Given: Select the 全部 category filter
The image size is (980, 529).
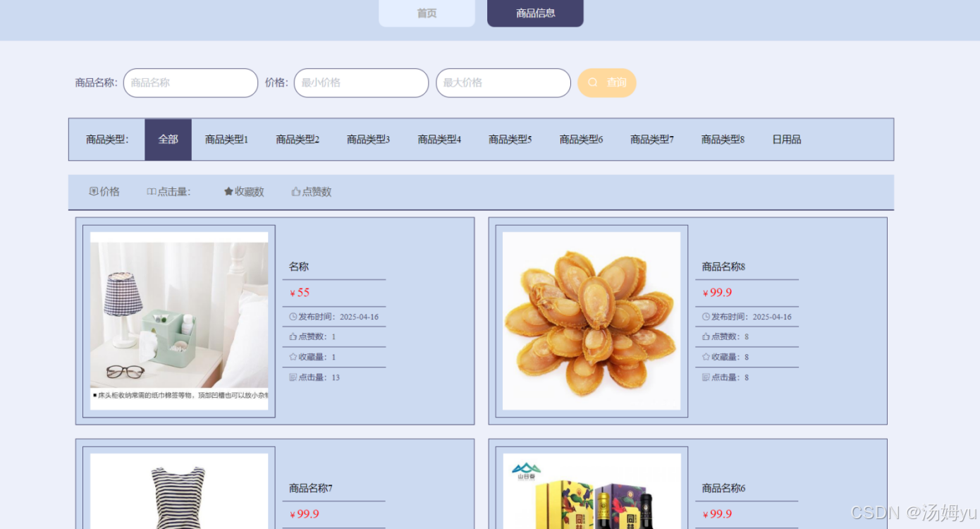Looking at the screenshot, I should point(168,140).
